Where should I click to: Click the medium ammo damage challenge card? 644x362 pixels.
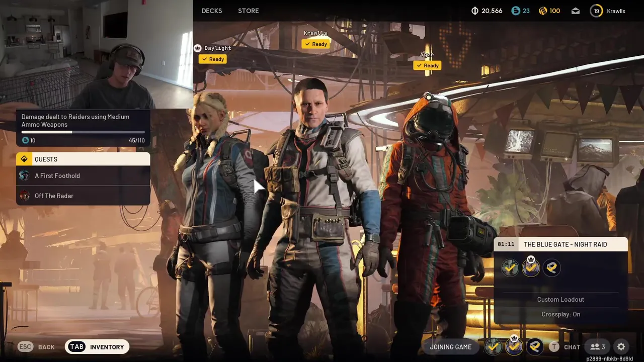[x=83, y=128]
